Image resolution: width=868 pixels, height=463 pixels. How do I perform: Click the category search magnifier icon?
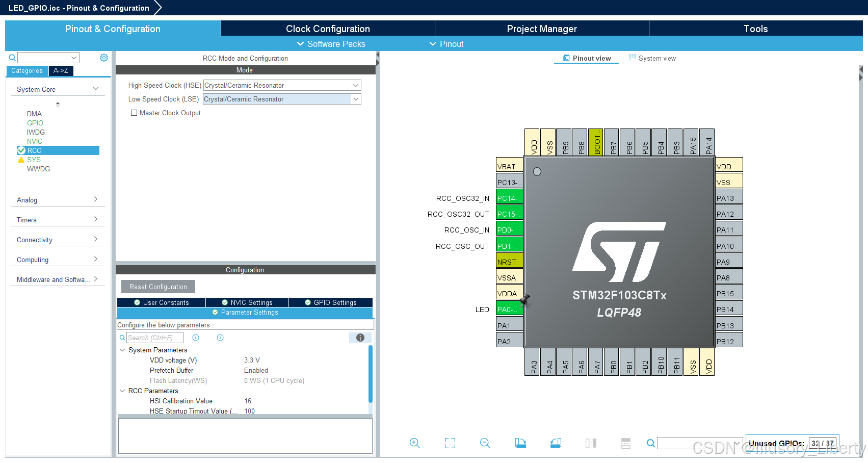[12, 58]
